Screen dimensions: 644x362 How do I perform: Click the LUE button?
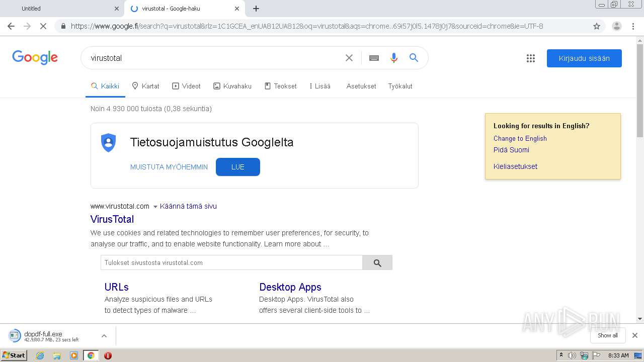tap(238, 167)
